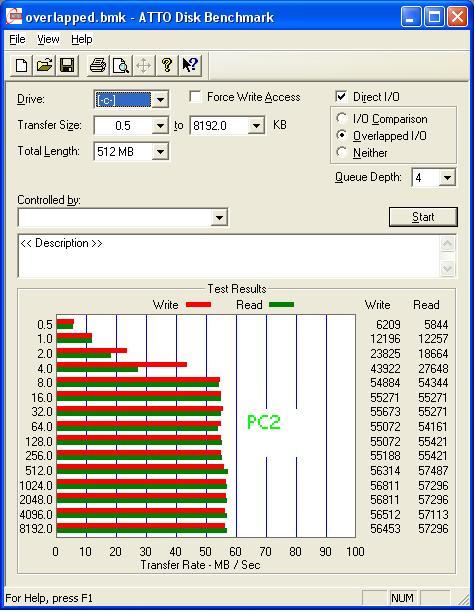
Task: Click the NUM status bar indicator
Action: click(402, 598)
